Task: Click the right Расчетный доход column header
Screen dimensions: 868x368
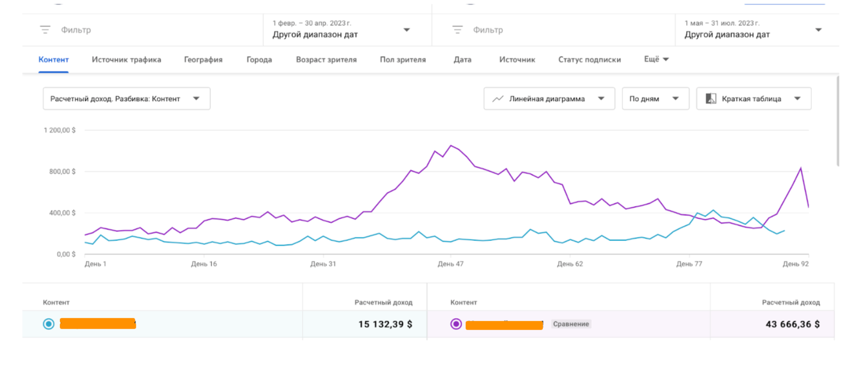Action: tap(791, 302)
